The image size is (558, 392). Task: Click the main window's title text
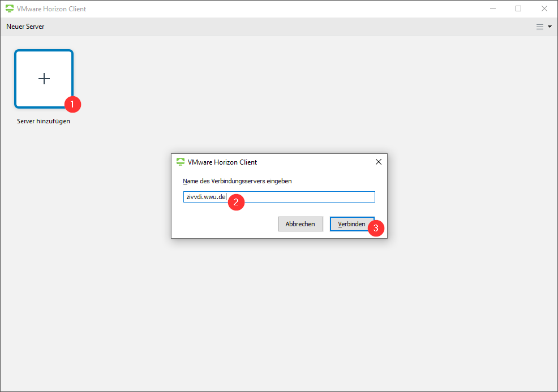tap(51, 9)
